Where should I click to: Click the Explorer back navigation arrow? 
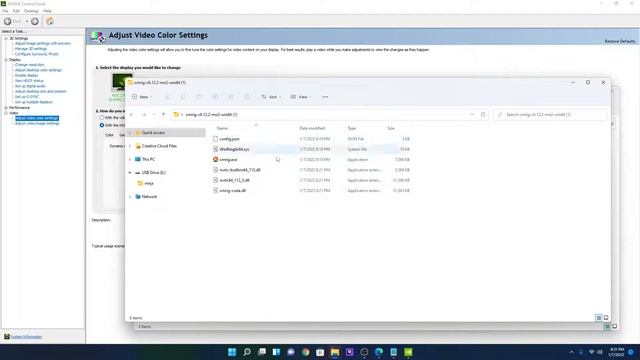(131, 115)
